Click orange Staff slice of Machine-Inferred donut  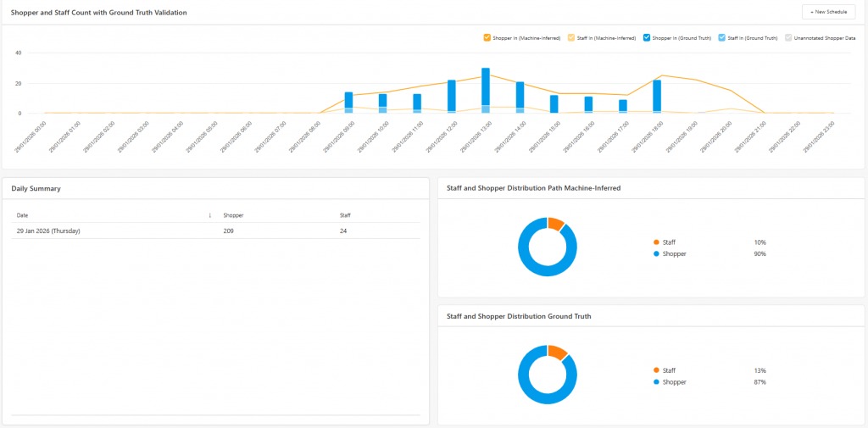555,224
